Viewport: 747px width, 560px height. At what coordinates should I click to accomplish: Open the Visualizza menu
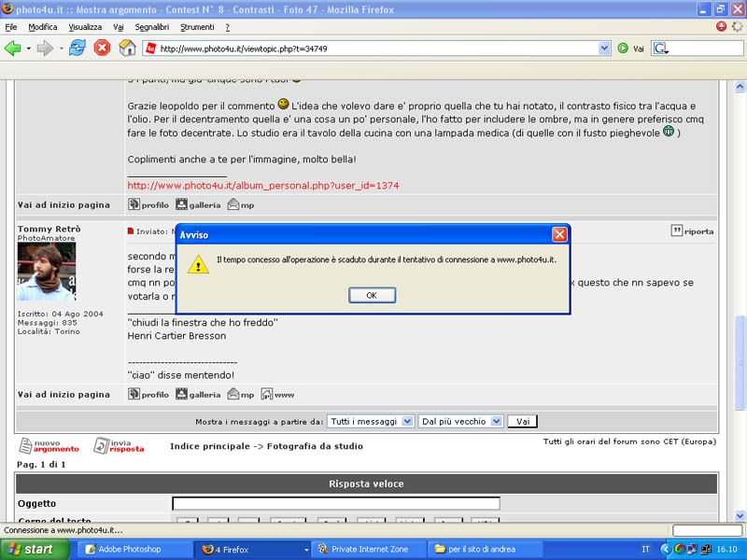85,27
